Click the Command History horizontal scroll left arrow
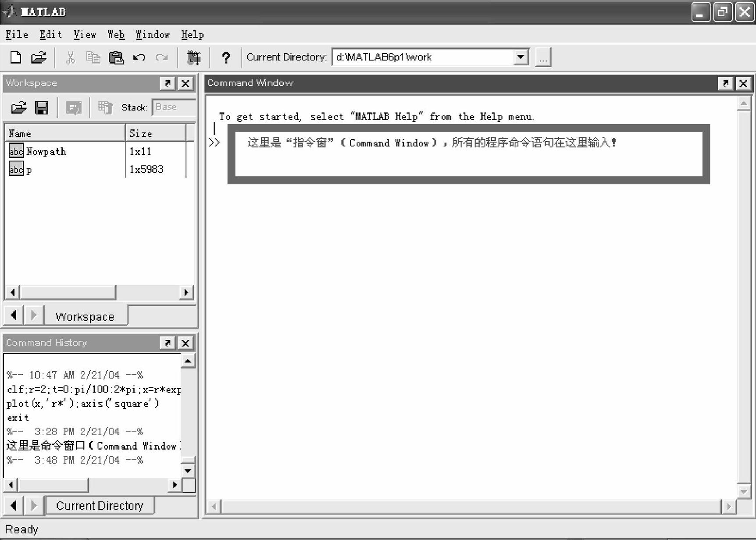Image resolution: width=756 pixels, height=540 pixels. click(11, 485)
